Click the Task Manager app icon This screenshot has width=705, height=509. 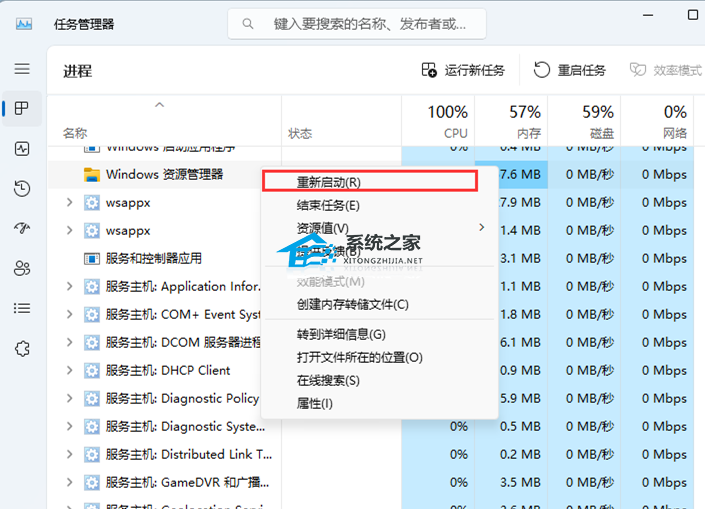coord(24,23)
